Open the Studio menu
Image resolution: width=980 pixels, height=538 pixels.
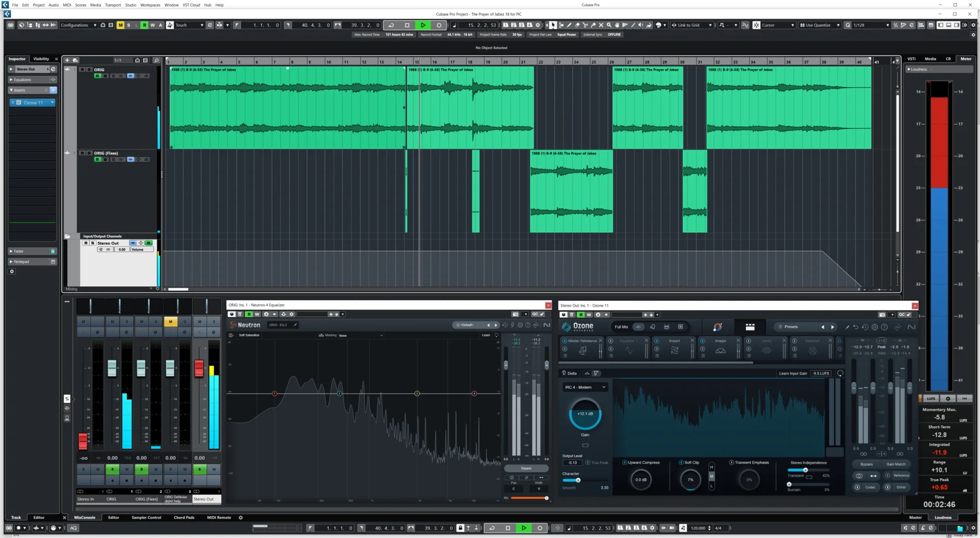coord(130,5)
